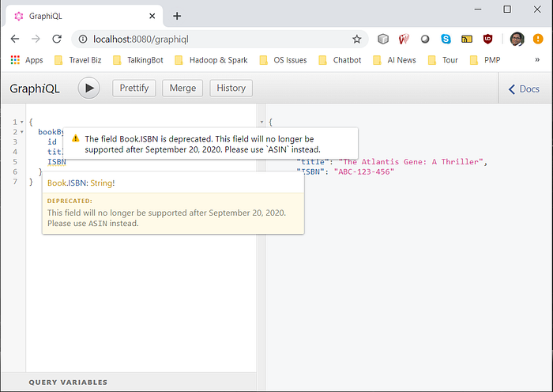The width and height of the screenshot is (553, 392).
Task: Expand the Query Variables pane
Action: click(x=129, y=382)
